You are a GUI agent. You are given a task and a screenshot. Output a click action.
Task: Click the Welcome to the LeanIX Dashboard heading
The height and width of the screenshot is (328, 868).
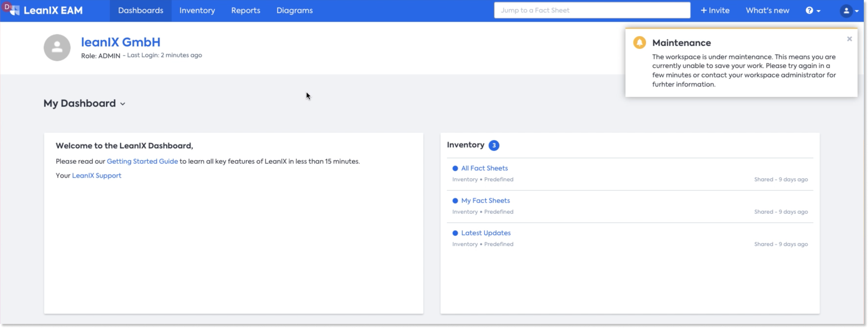124,146
